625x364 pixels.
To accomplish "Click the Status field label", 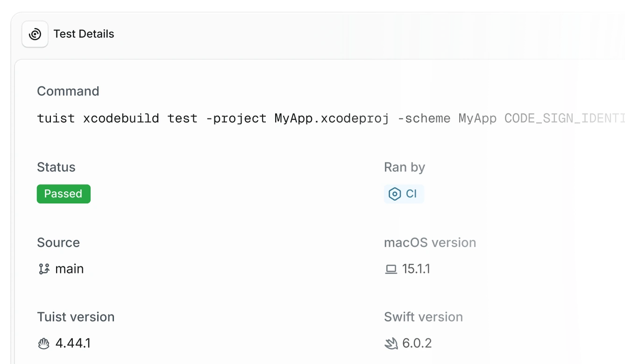I will (x=56, y=167).
